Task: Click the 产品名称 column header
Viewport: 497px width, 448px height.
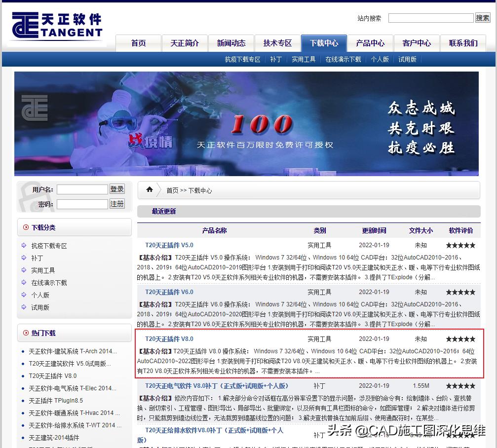Action: pos(214,230)
